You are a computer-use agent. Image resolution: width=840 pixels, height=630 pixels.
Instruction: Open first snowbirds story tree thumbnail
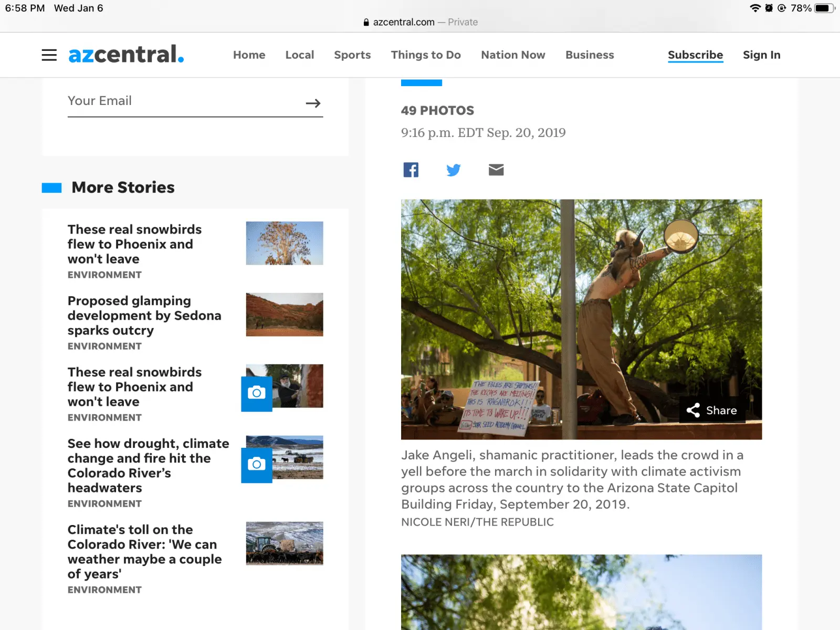285,243
